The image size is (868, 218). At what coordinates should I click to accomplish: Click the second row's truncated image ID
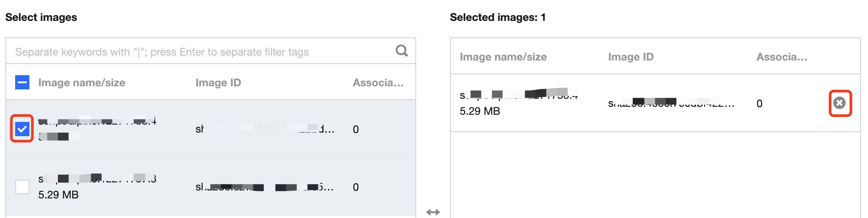click(264, 187)
